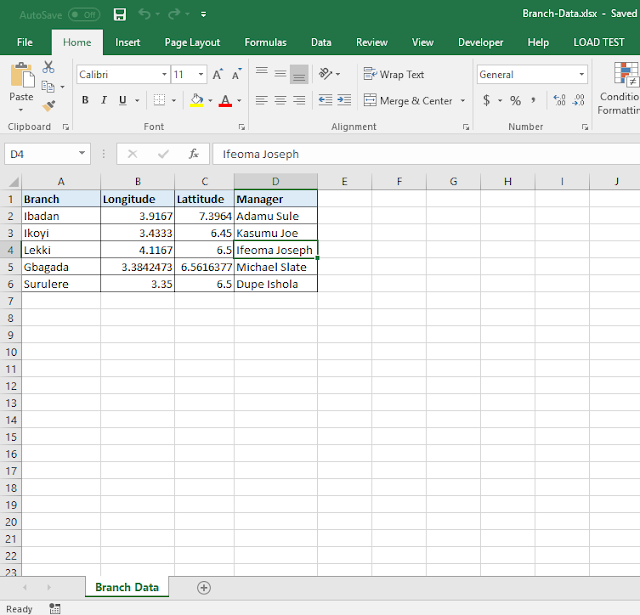Toggle Bold formatting

(85, 100)
